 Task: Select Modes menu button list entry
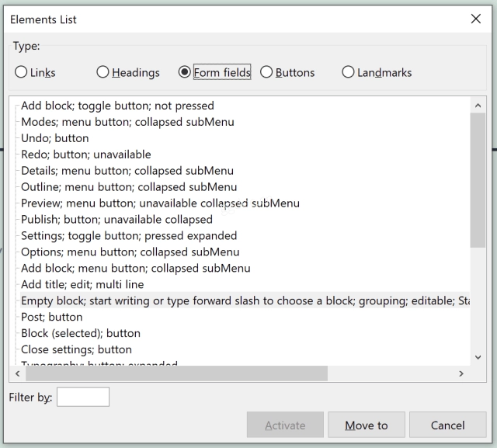point(127,122)
